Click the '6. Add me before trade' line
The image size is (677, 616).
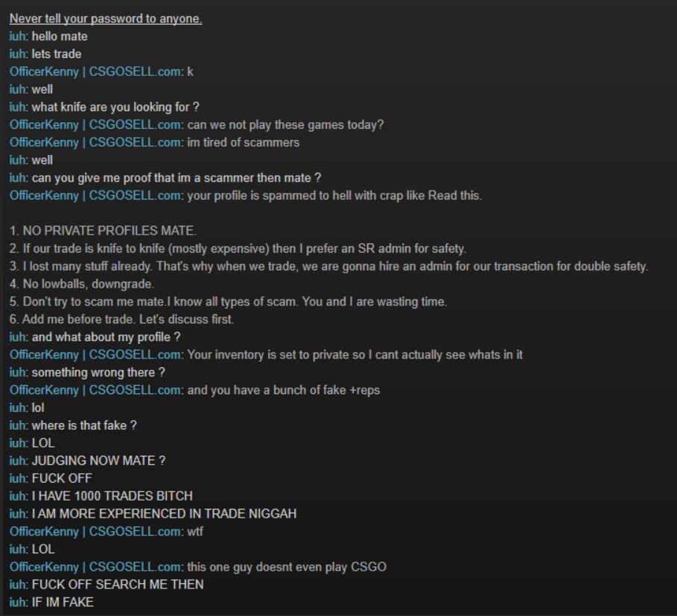(x=121, y=320)
